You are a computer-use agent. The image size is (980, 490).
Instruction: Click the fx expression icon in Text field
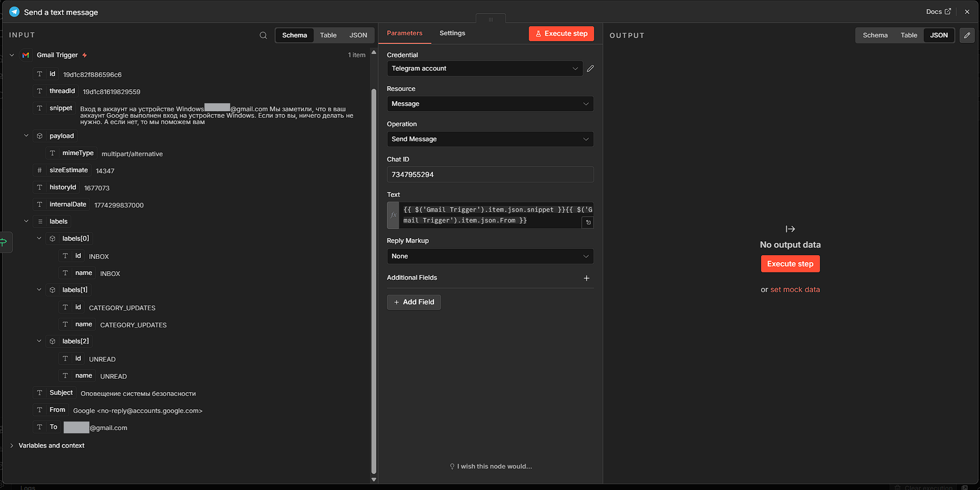[x=393, y=215]
